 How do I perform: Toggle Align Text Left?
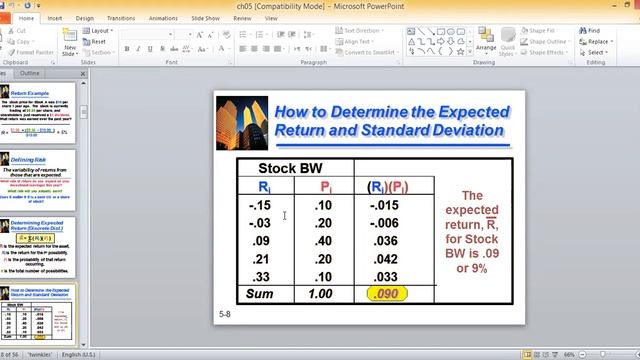coord(242,49)
